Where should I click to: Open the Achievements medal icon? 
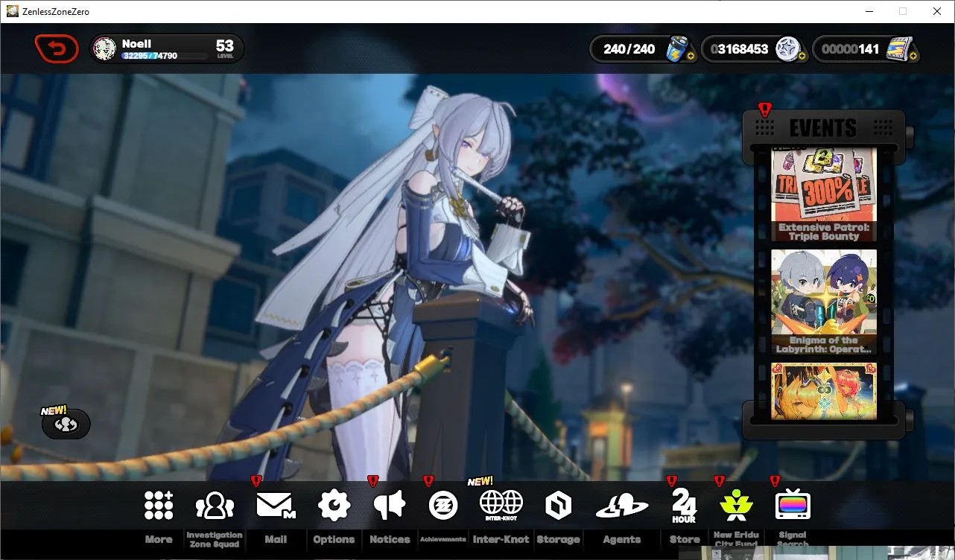[x=443, y=506]
